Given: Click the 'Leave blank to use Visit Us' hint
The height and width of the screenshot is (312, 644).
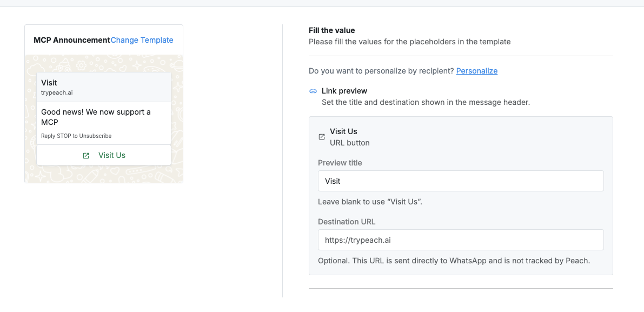Looking at the screenshot, I should pyautogui.click(x=370, y=202).
